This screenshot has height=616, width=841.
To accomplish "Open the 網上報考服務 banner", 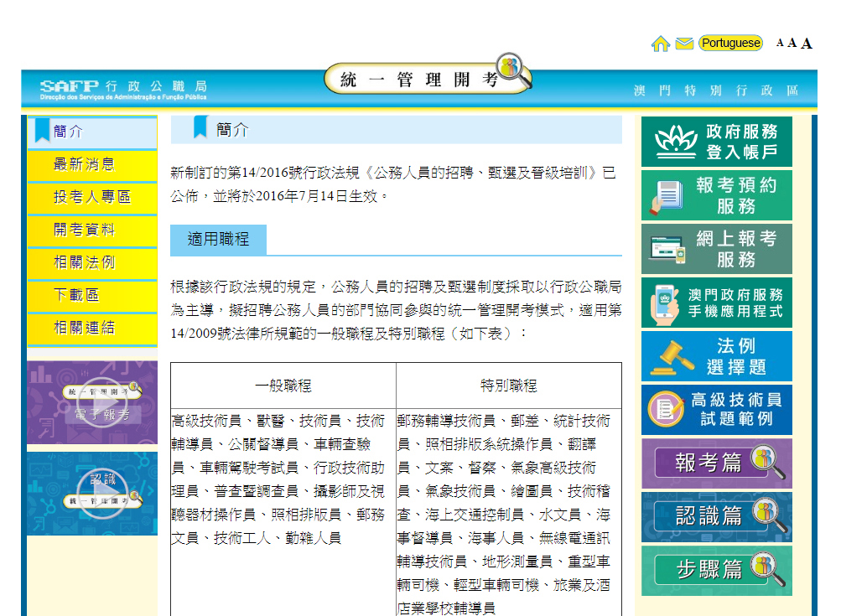I will coord(716,249).
